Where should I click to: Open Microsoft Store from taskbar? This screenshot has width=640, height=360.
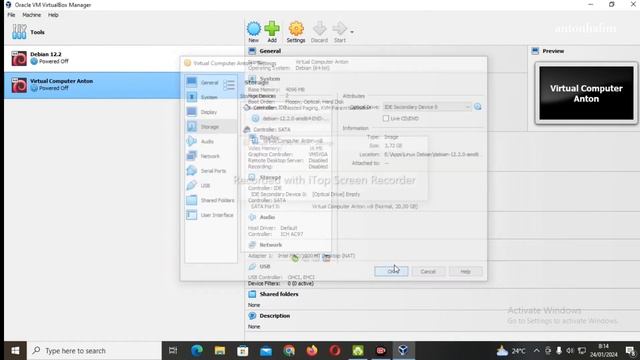(242, 351)
